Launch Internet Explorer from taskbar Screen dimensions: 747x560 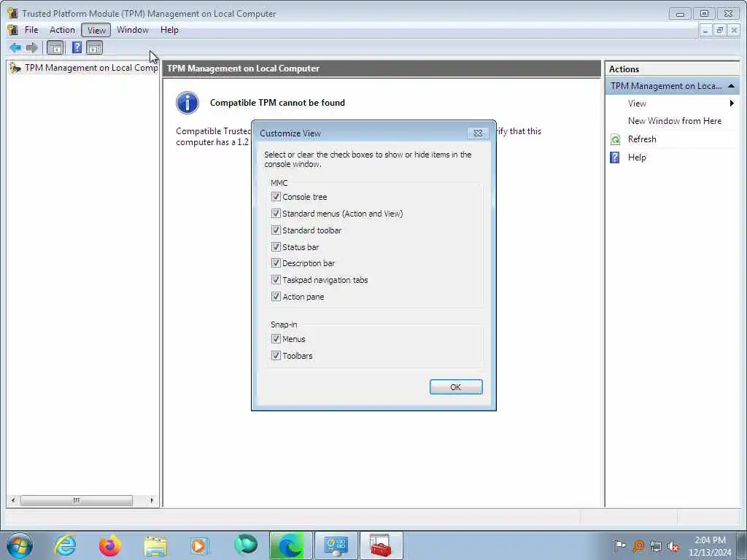[65, 545]
